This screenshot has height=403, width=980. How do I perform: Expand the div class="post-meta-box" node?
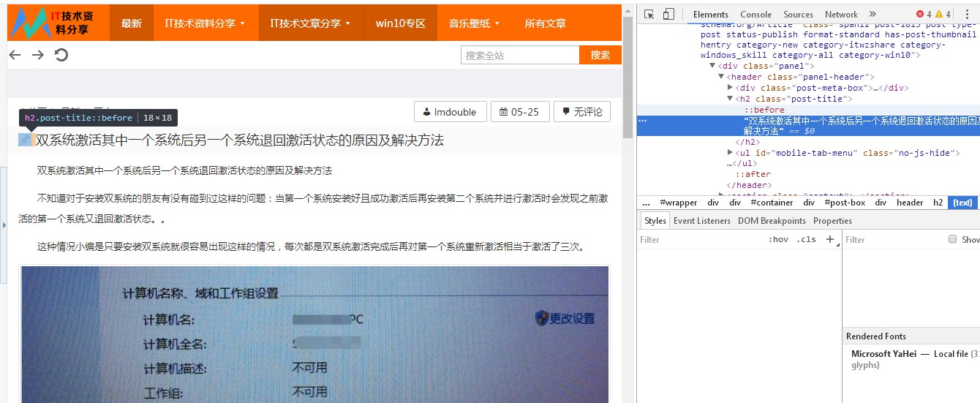730,88
